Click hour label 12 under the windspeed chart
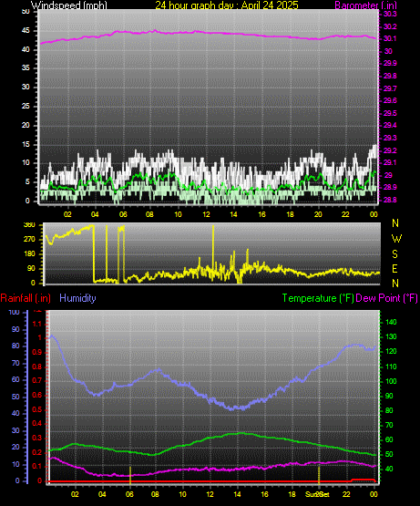 (206, 214)
